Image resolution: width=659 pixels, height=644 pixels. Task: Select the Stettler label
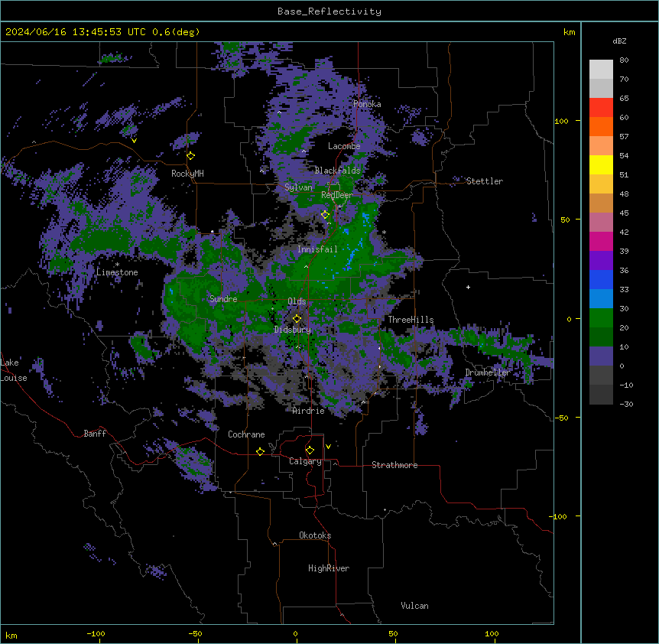[485, 181]
